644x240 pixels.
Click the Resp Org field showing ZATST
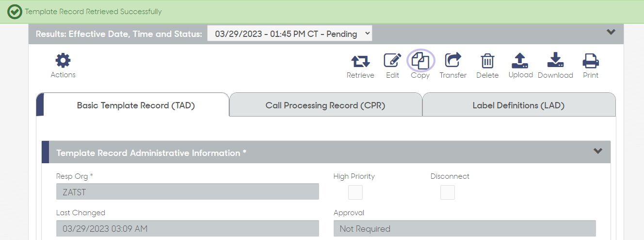tap(188, 191)
